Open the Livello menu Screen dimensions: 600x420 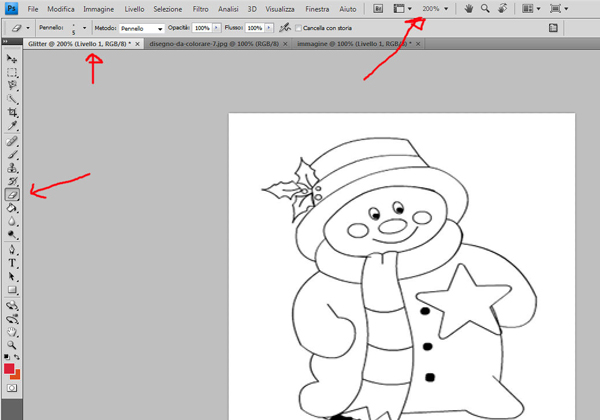click(x=134, y=9)
